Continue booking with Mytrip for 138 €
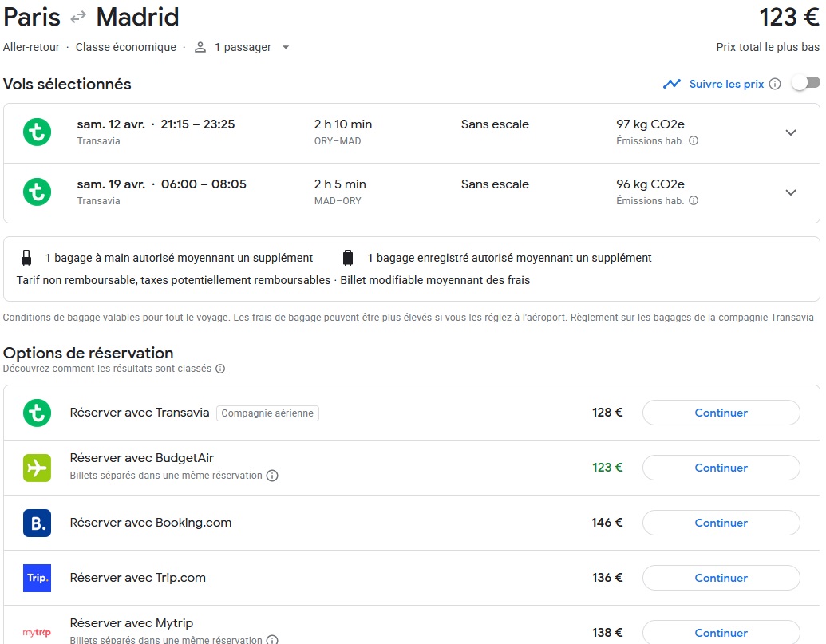This screenshot has height=644, width=826. 721,632
